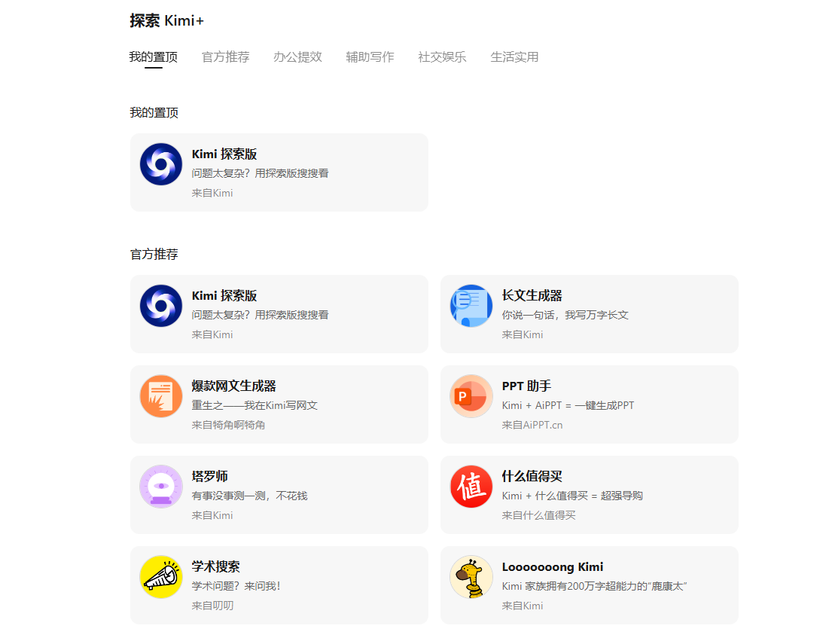Click the 塔罗师 crystal ball icon
This screenshot has width=832, height=644.
(161, 487)
